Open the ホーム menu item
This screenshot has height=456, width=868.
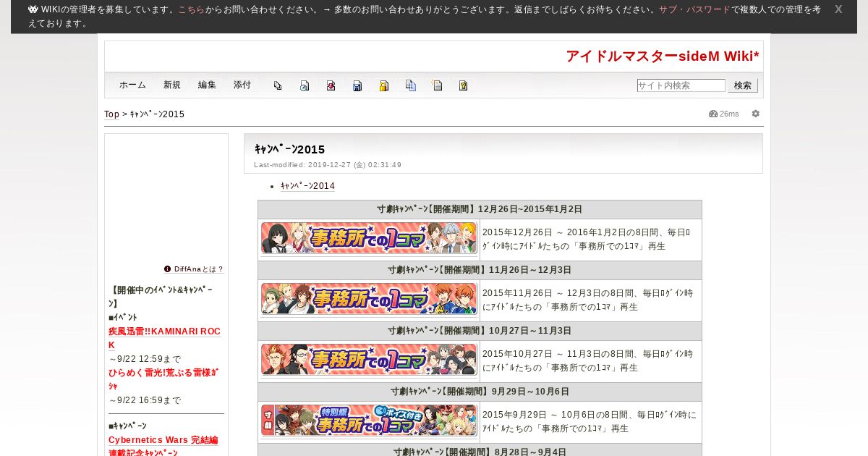[132, 85]
